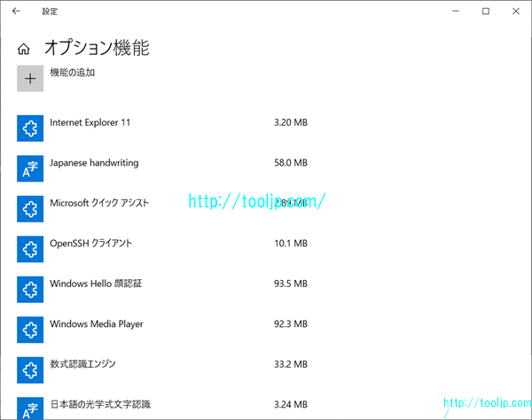Viewport: 532px width, 420px height.
Task: Click the 33.2 MB size value
Action: [291, 364]
